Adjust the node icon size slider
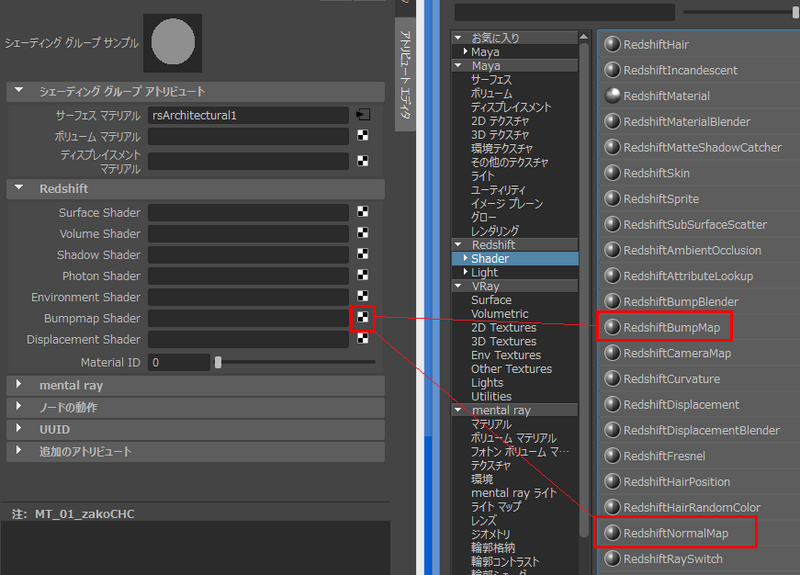Screen dimensions: 800x575 pyautogui.click(x=796, y=12)
